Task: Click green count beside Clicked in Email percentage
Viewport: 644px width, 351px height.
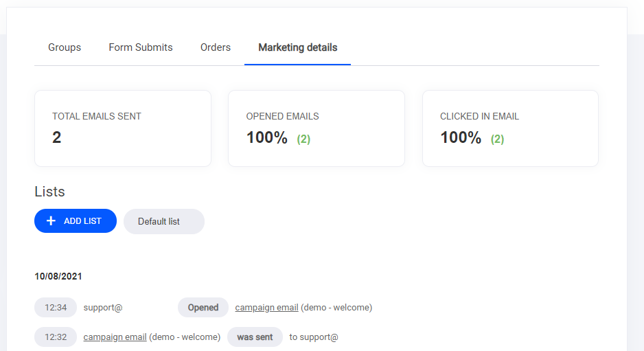Action: [x=497, y=139]
